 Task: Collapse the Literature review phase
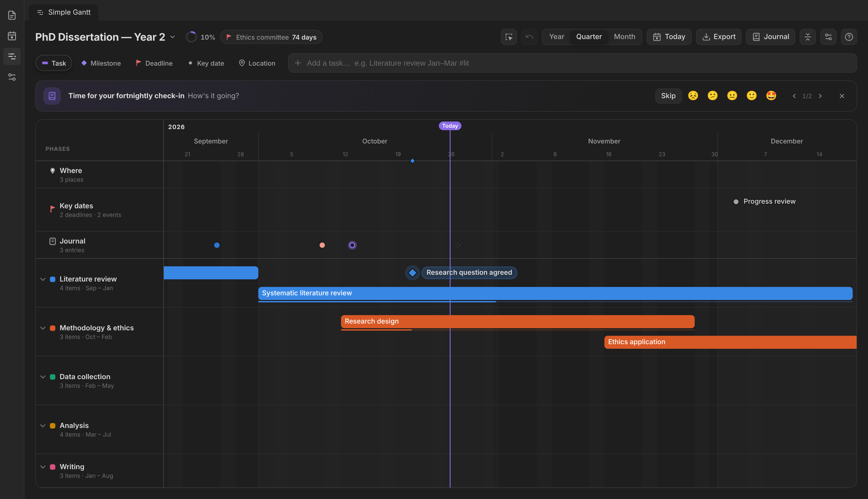43,279
